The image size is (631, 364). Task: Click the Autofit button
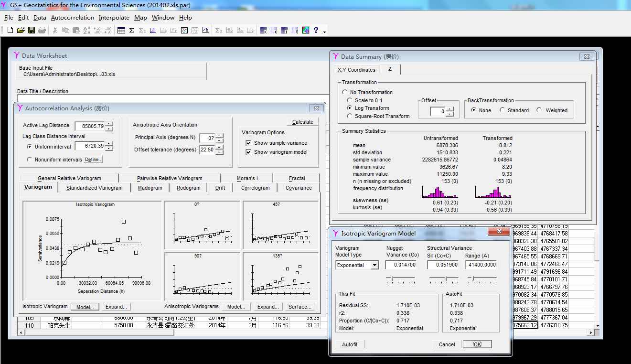tap(351, 344)
